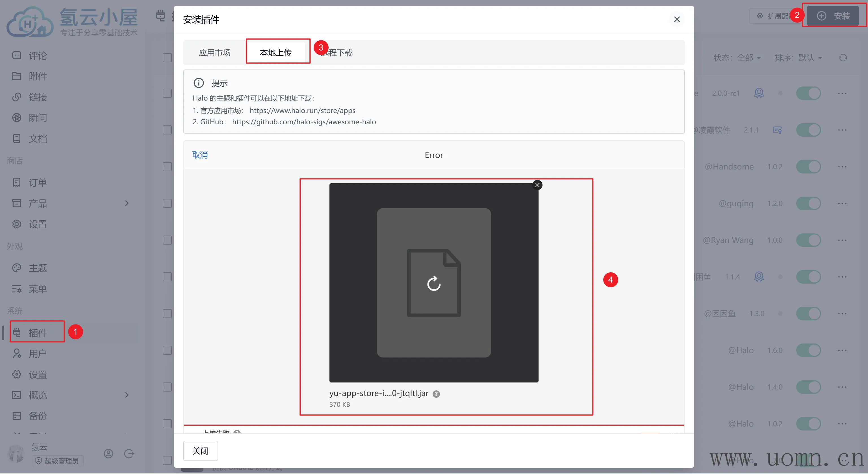
Task: Open the user profile icon near 氢云
Action: tap(108, 453)
